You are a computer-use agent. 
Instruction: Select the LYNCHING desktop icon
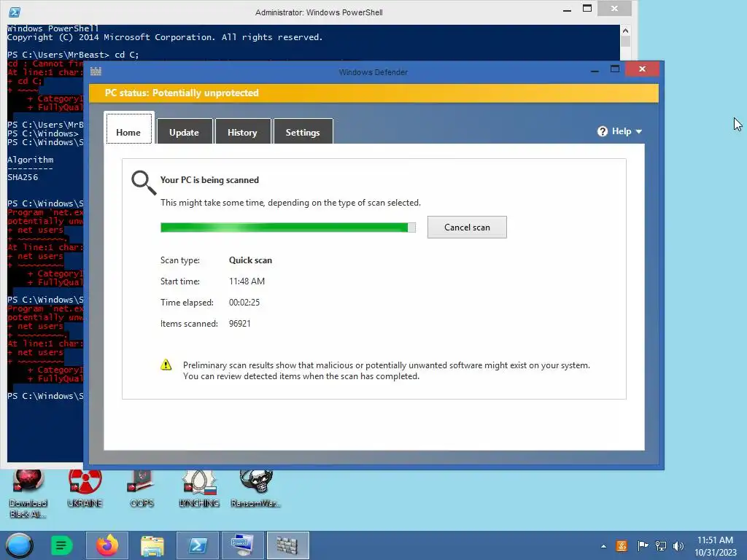click(x=199, y=488)
